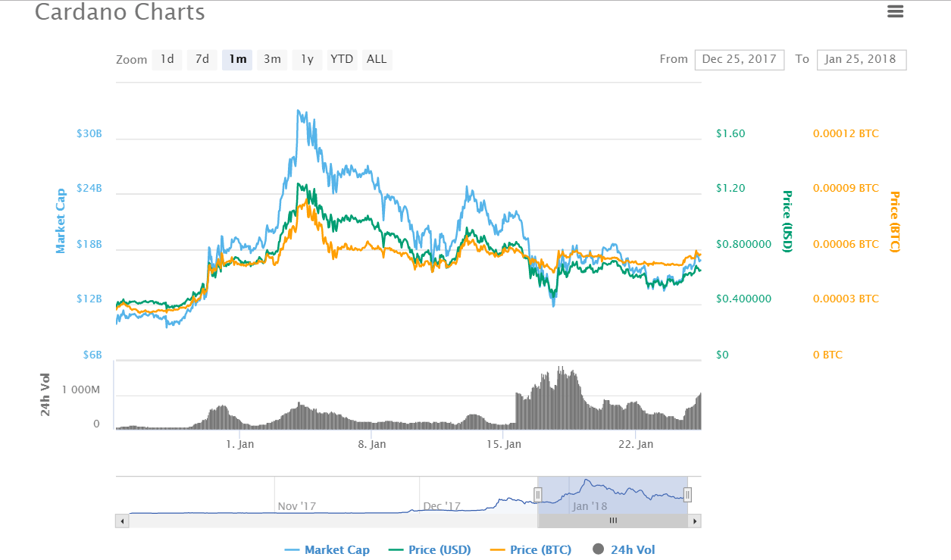Open the chart hamburger menu
The width and height of the screenshot is (951, 560).
[895, 11]
